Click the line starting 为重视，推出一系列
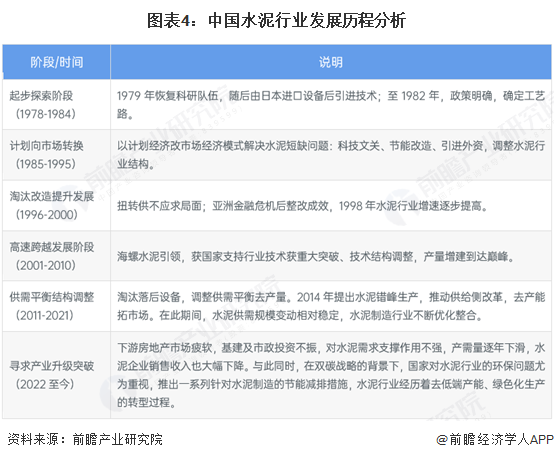The height and width of the screenshot is (460, 554). tap(331, 384)
